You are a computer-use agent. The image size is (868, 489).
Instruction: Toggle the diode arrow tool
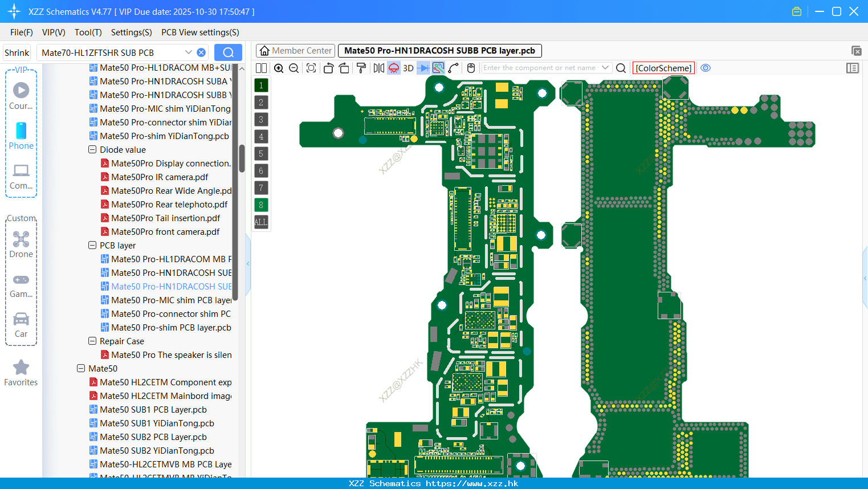pyautogui.click(x=423, y=68)
